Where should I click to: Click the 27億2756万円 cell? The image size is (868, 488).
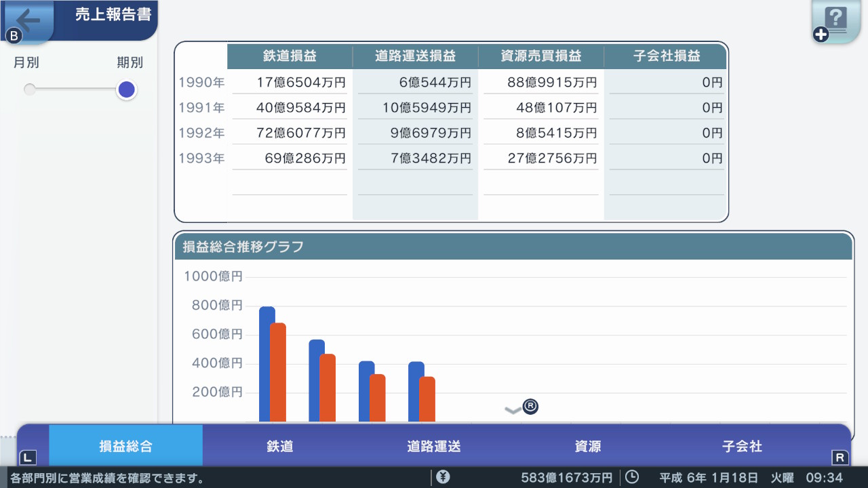point(553,159)
